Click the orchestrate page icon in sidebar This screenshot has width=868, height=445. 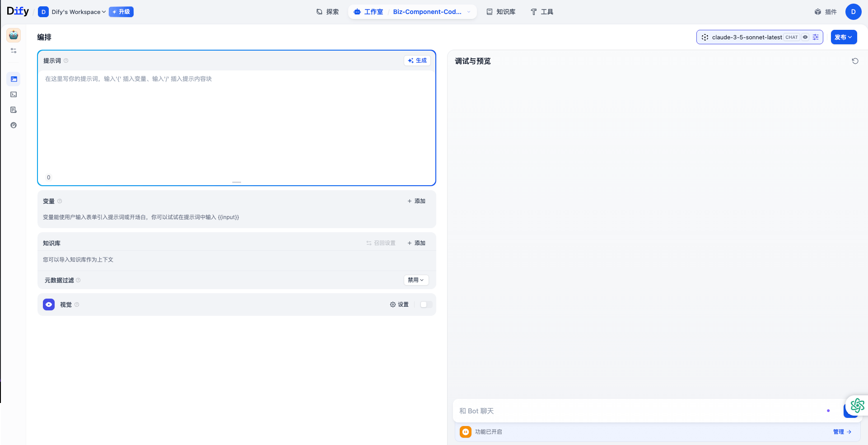(14, 79)
